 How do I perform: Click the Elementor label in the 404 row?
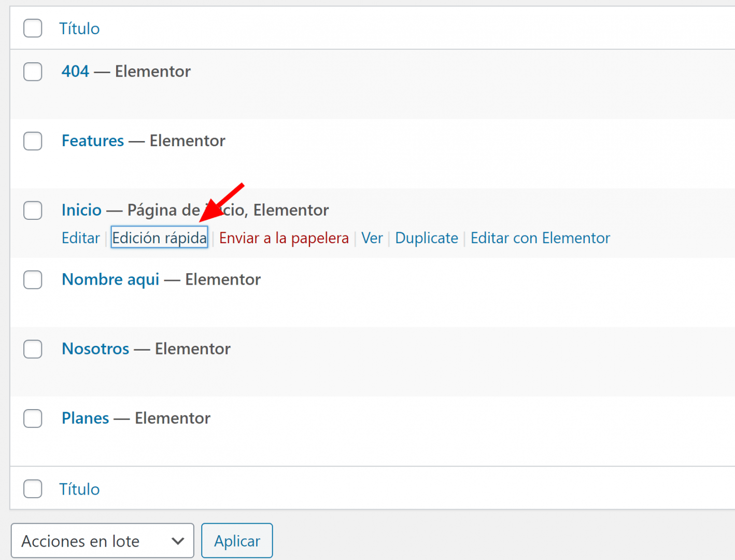pos(153,71)
